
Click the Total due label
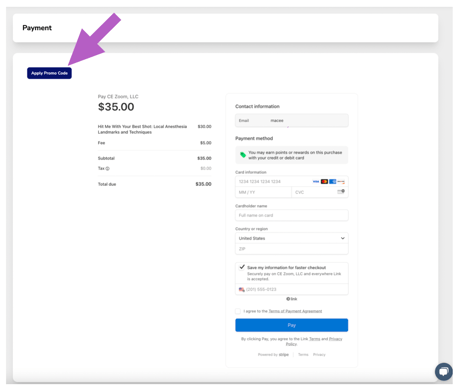(x=107, y=184)
